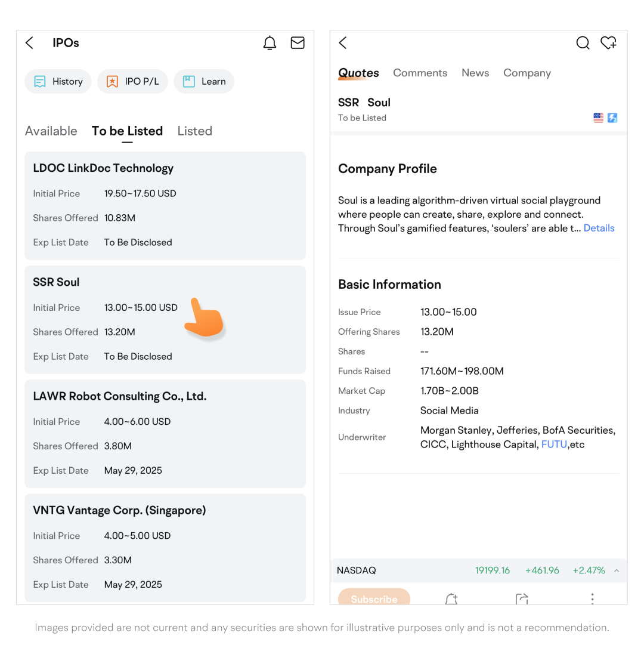Open the three-dot more options menu

[x=592, y=598]
